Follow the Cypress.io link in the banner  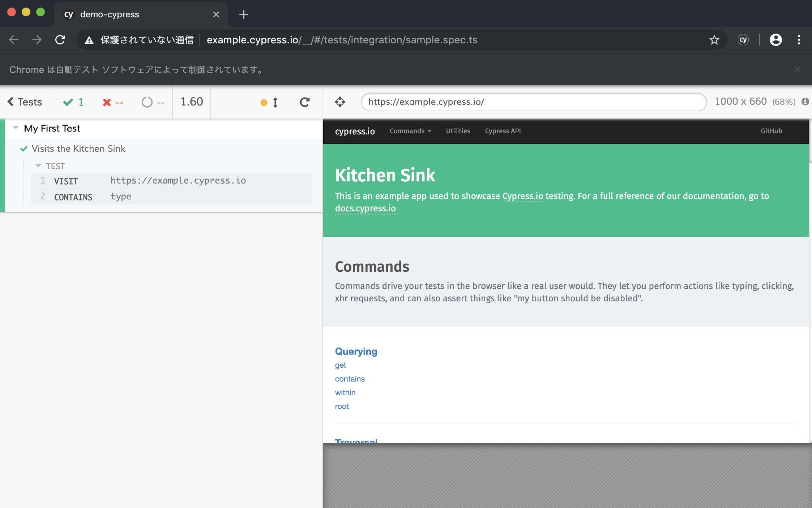tap(523, 196)
